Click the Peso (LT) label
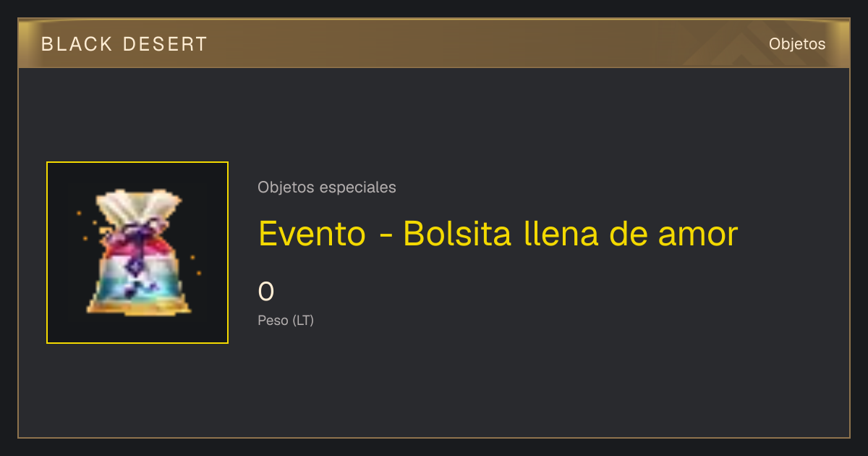The width and height of the screenshot is (868, 456). click(x=286, y=320)
